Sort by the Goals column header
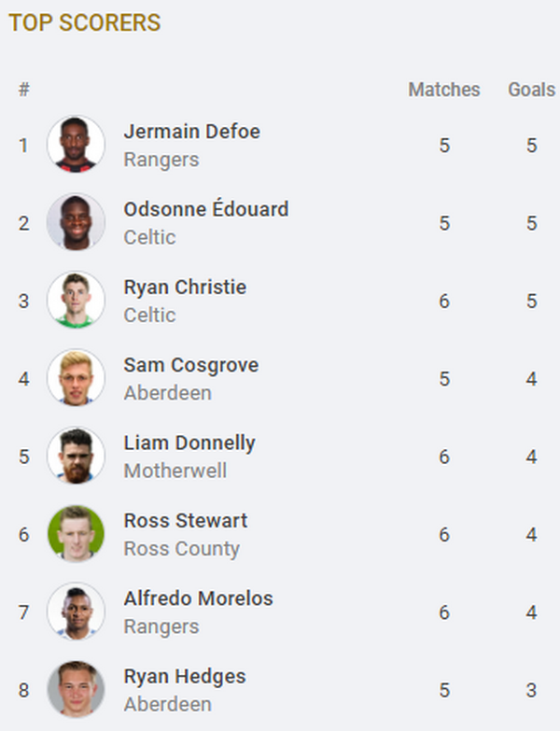 coord(531,90)
